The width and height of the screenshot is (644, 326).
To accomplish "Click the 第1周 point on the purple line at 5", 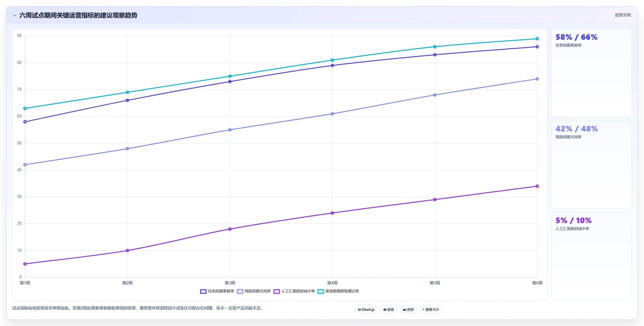I will coord(25,264).
